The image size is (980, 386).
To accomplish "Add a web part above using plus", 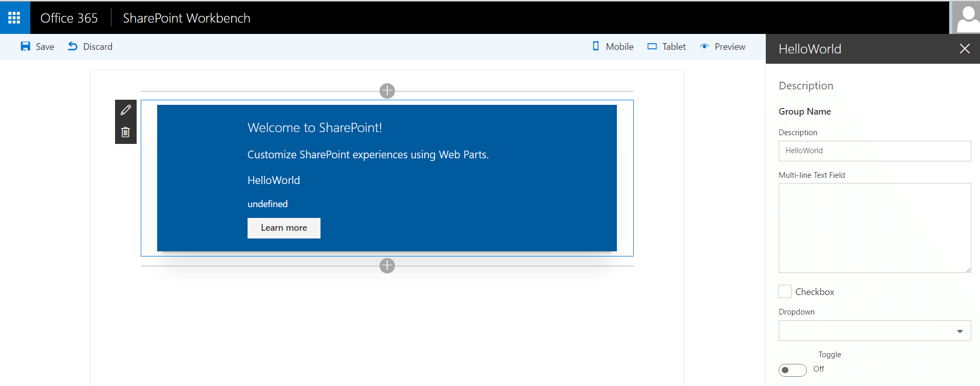I will click(x=387, y=91).
